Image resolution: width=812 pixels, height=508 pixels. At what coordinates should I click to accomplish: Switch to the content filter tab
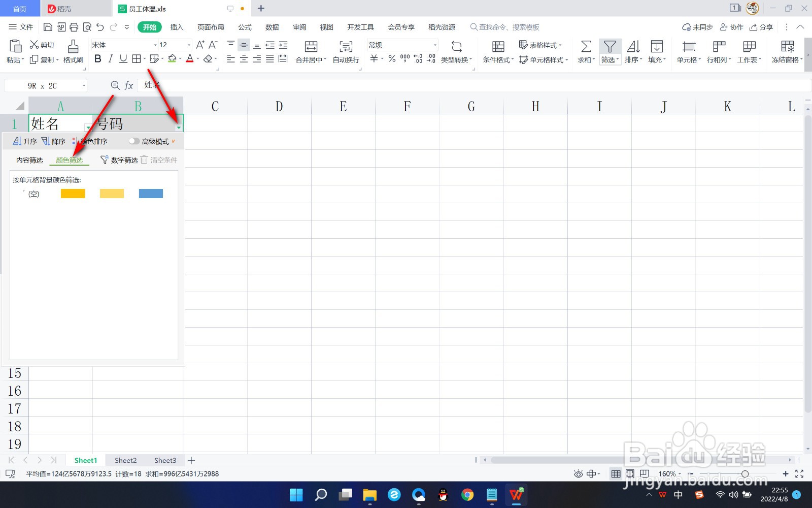tap(29, 160)
